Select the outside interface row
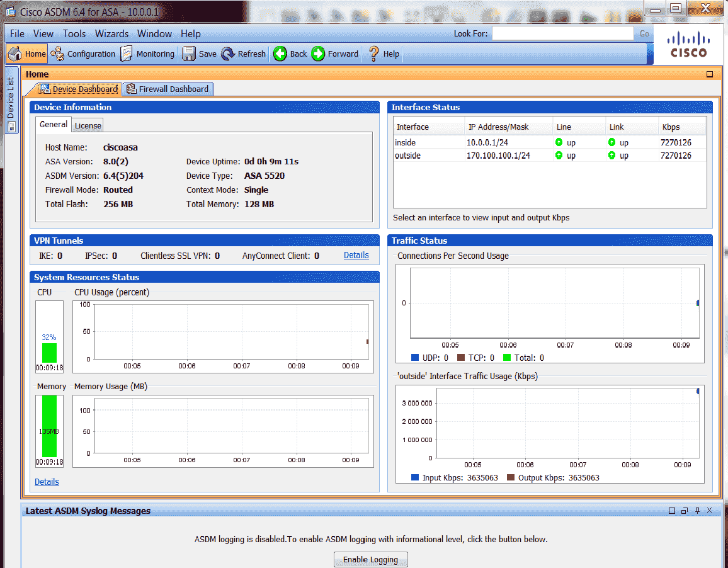 pos(550,156)
